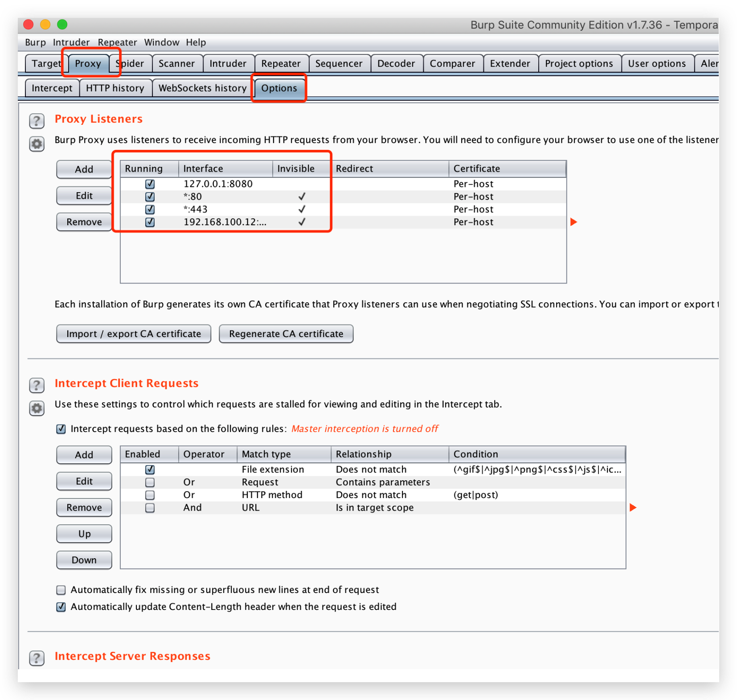The width and height of the screenshot is (737, 700).
Task: Enable the Is in target scope rule
Action: click(150, 508)
